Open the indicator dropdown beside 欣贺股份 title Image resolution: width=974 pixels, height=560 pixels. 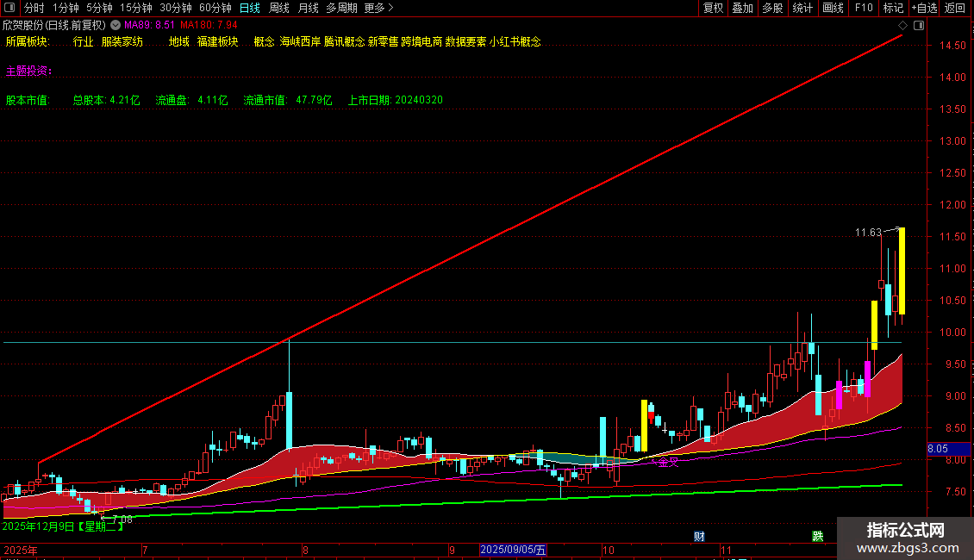116,25
